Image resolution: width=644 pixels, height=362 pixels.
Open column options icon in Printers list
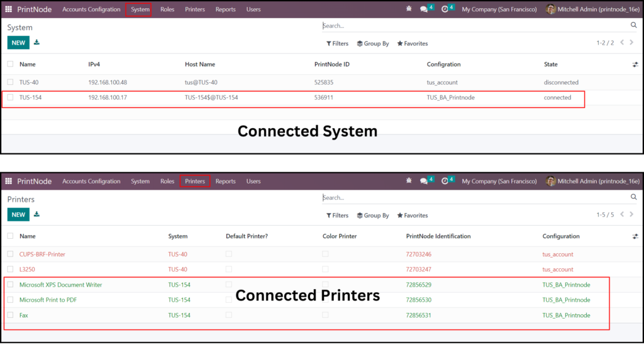635,236
